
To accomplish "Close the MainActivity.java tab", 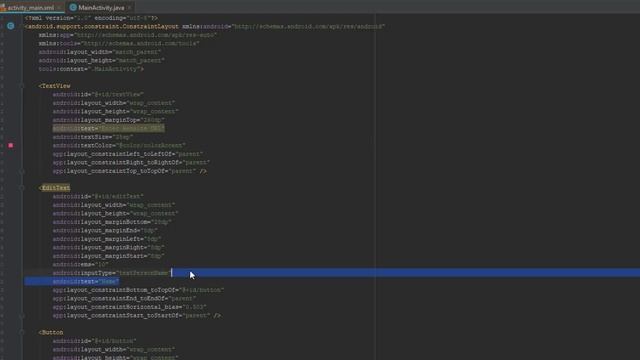I will (129, 7).
